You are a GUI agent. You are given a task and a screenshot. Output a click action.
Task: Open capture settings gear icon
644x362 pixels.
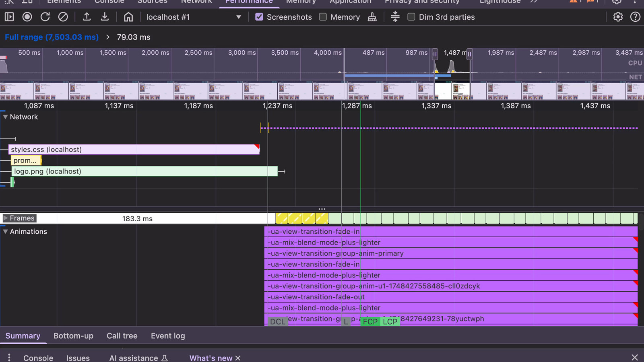[x=618, y=17]
